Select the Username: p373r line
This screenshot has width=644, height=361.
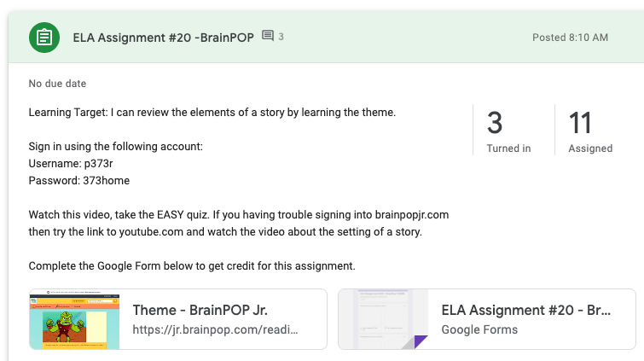point(71,164)
